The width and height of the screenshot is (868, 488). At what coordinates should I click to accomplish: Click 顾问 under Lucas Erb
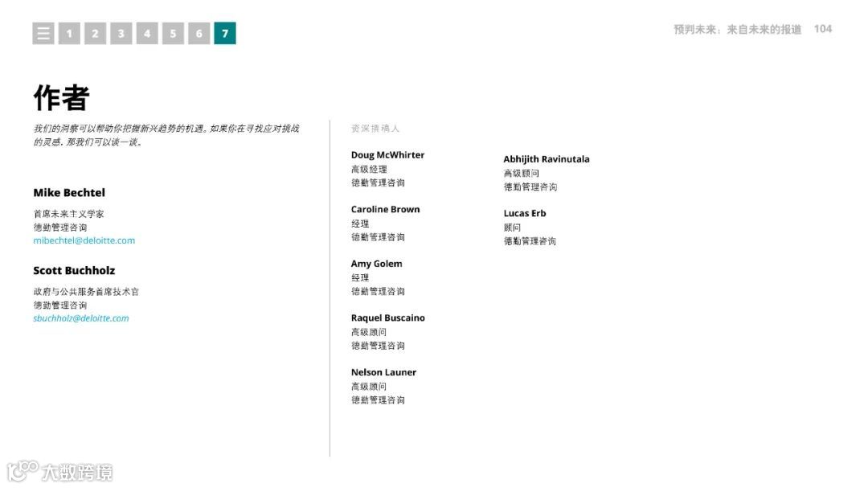[512, 227]
